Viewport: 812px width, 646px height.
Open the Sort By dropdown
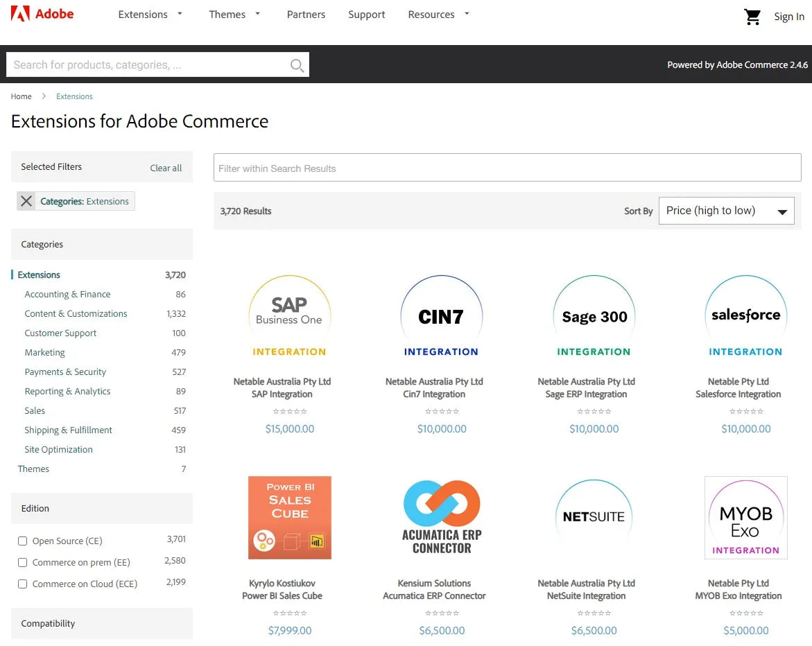(726, 211)
